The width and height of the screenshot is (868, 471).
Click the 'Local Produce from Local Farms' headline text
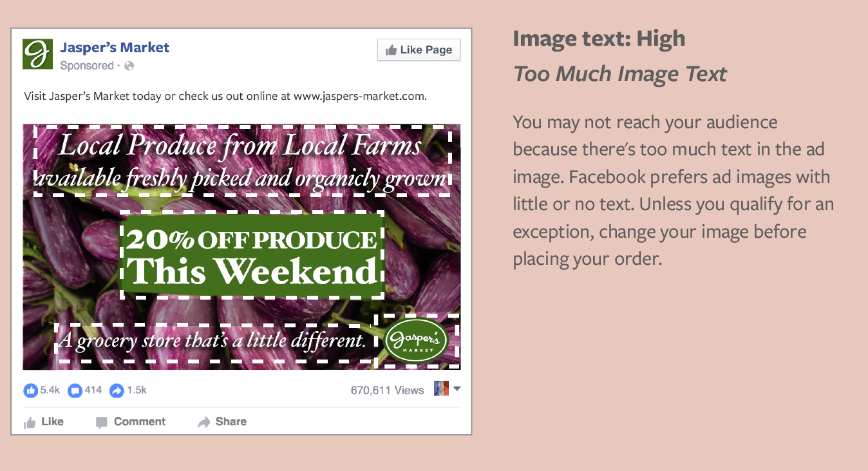[240, 146]
